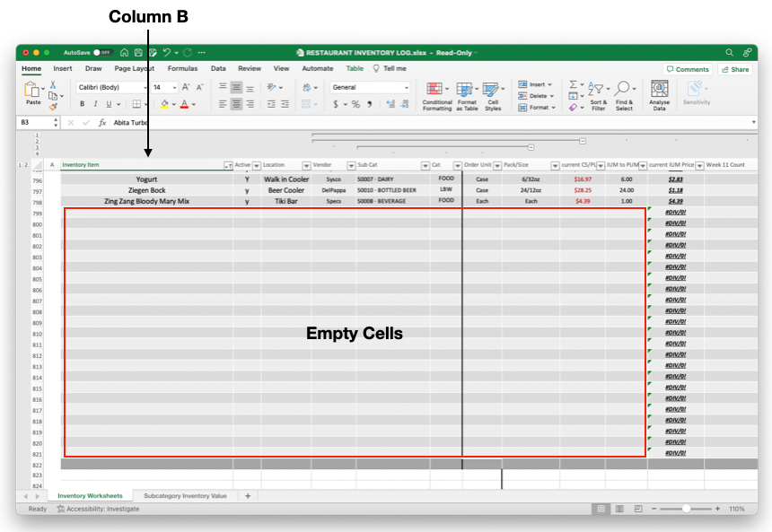
Task: Open the Subcategory Inventory Value sheet
Action: (185, 495)
